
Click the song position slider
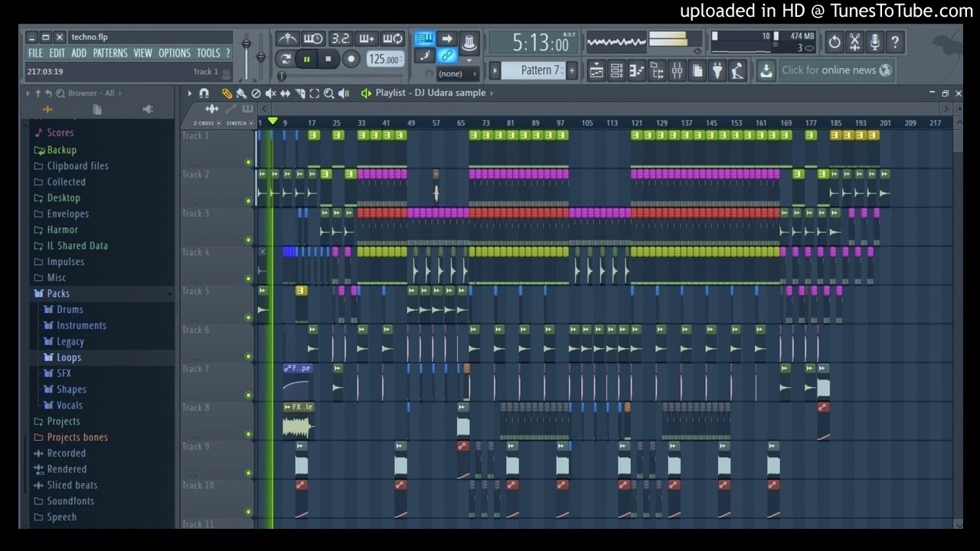[x=341, y=76]
